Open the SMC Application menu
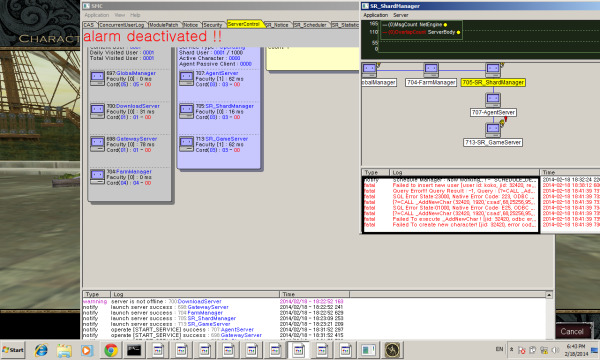 pyautogui.click(x=96, y=15)
